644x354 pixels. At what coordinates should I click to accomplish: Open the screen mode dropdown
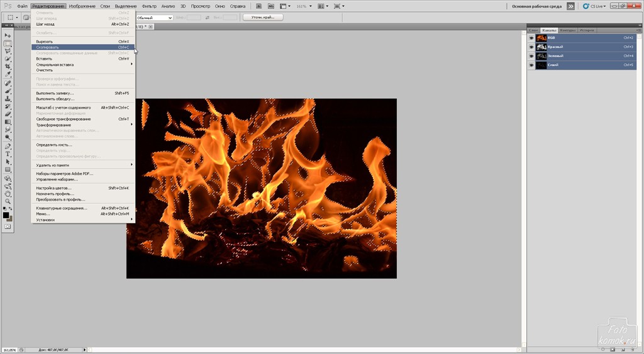339,6
